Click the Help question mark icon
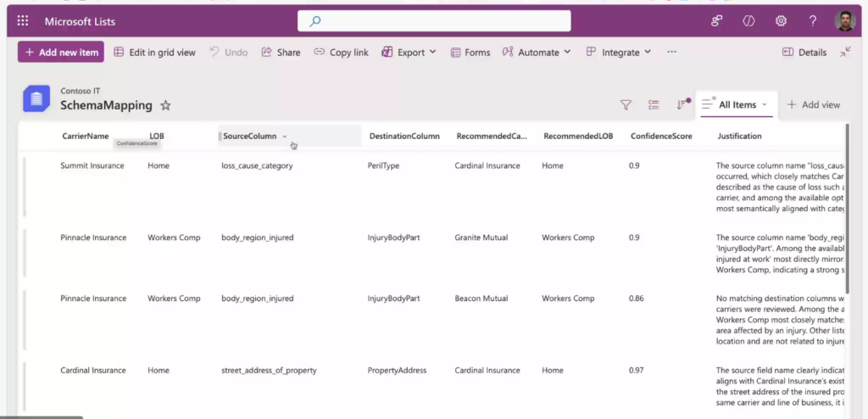Screen dimensions: 868x419 [813, 21]
